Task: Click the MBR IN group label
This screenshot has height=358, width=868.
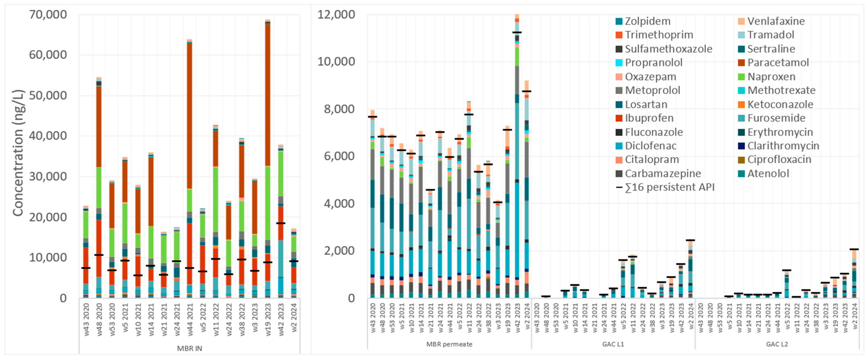Action: coord(190,349)
